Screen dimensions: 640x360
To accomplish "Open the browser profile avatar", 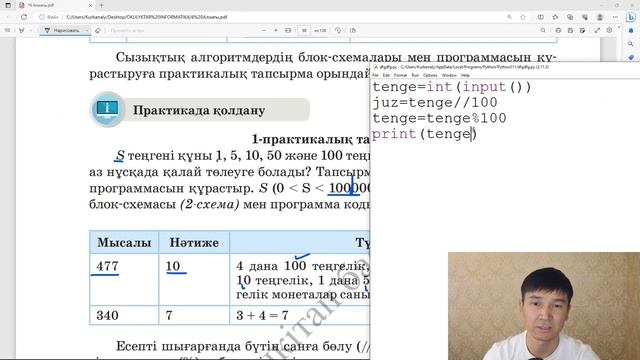I will [x=600, y=17].
